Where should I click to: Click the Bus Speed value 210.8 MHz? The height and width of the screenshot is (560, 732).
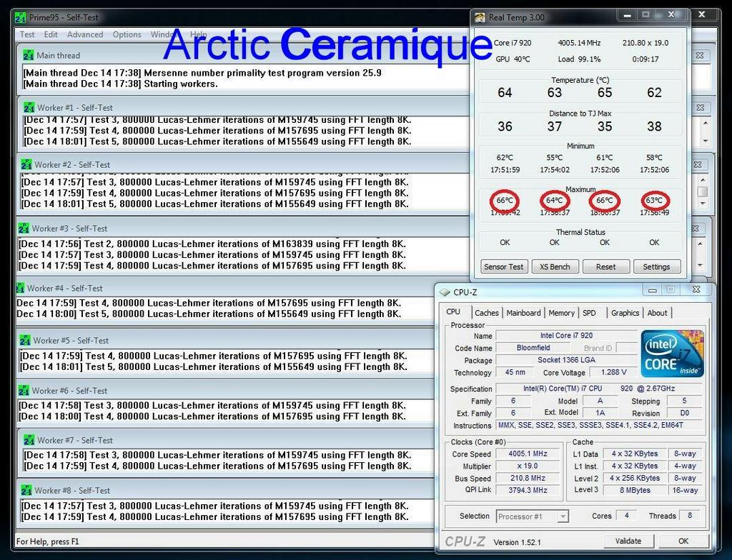pos(528,478)
